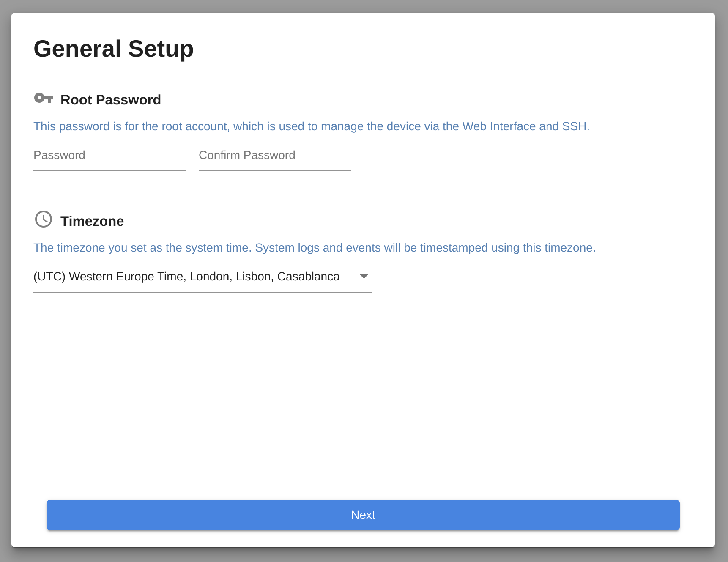The width and height of the screenshot is (728, 562).
Task: Click the key icon beside Root Password
Action: pyautogui.click(x=44, y=99)
